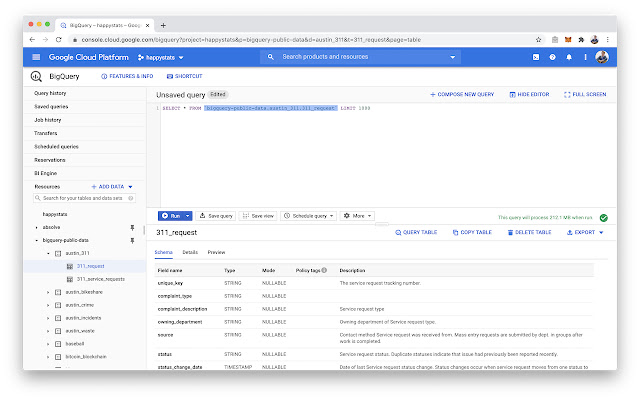Viewport: 640px width, 400px height.
Task: Expand the austin_bikeshare dataset
Action: click(48, 292)
